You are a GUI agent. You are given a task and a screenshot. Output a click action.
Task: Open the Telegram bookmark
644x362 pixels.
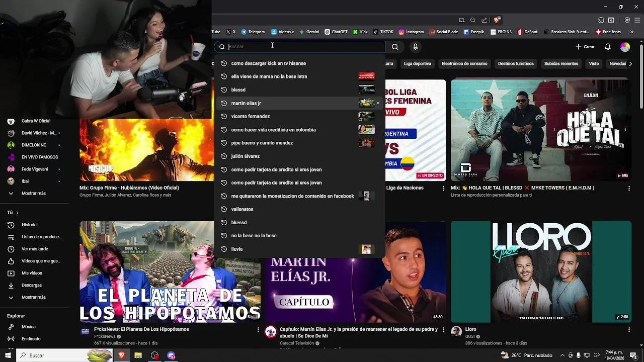(253, 32)
